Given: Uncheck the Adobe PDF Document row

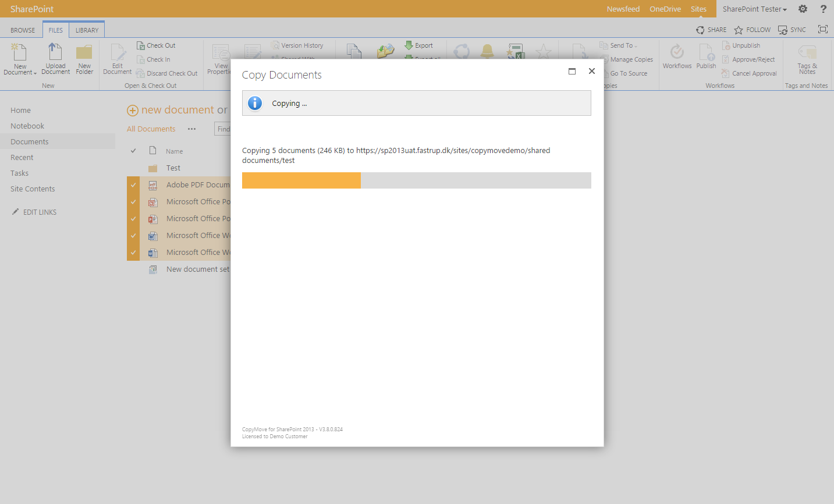Looking at the screenshot, I should tap(133, 184).
